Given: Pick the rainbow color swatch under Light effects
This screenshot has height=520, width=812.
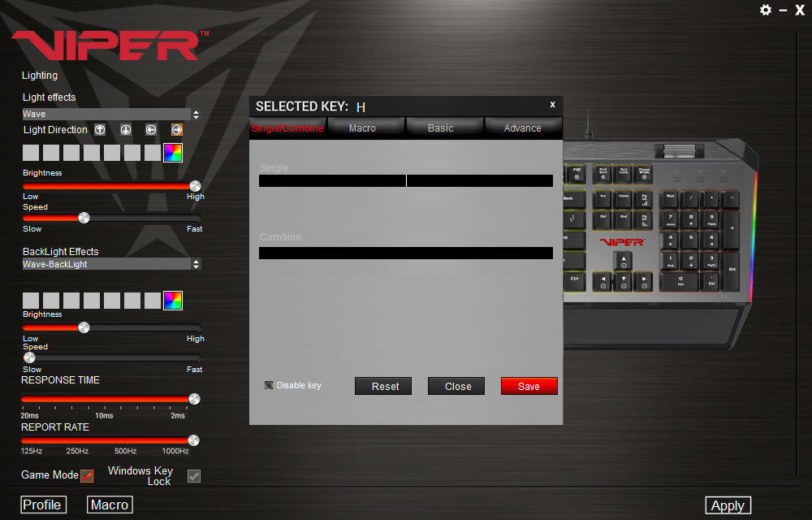Looking at the screenshot, I should pos(173,153).
